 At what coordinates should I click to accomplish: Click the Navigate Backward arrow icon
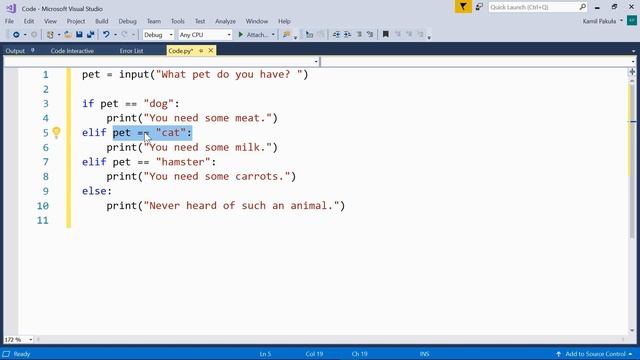tap(16, 35)
